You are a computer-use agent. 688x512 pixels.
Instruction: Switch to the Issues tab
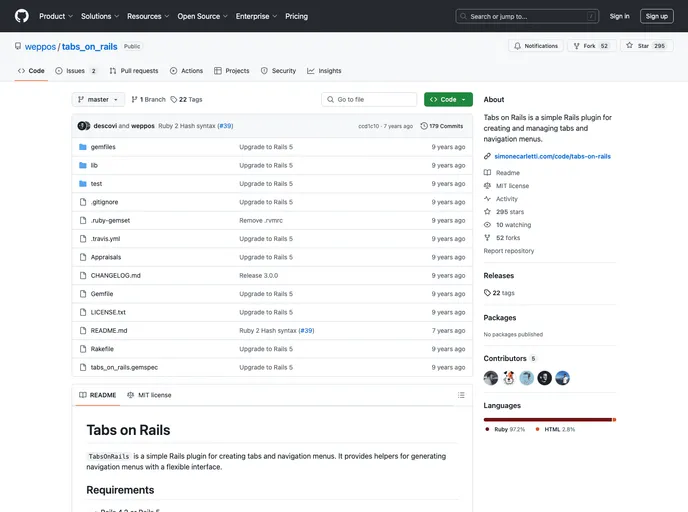coord(76,71)
